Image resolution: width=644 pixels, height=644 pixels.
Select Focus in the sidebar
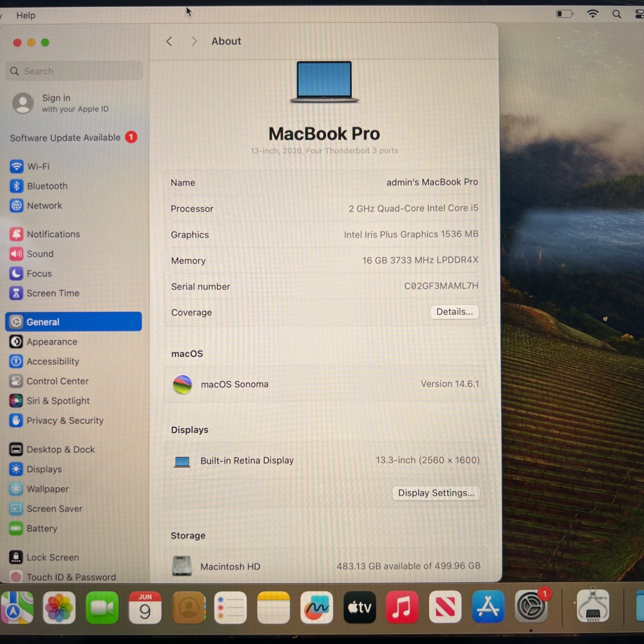coord(31,273)
